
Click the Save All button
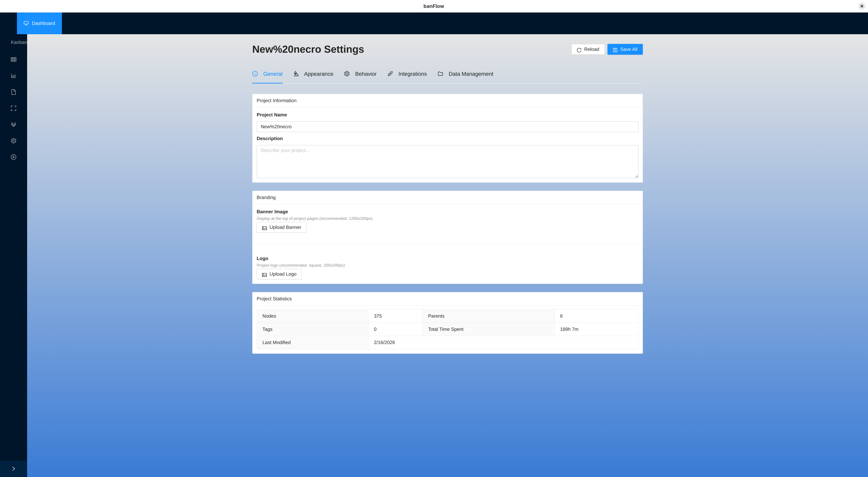pos(625,49)
